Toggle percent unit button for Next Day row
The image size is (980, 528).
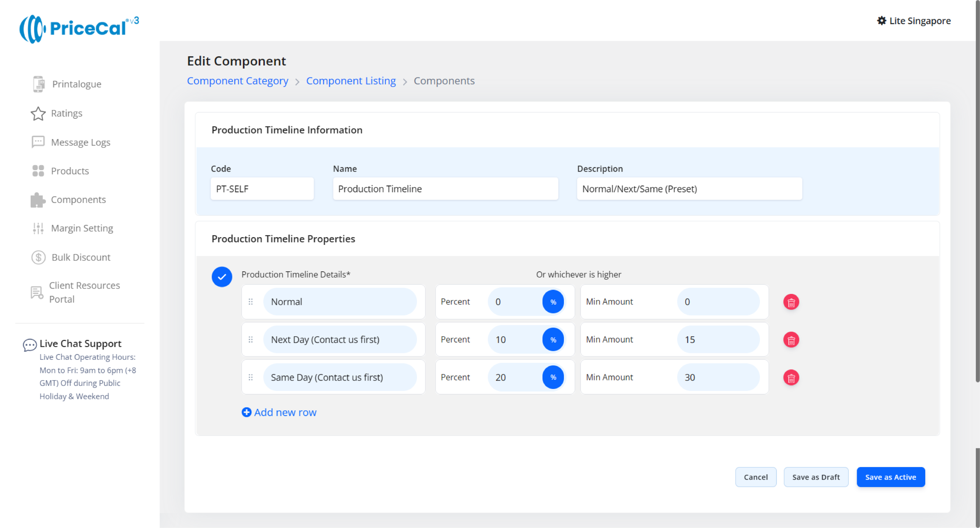pos(553,340)
